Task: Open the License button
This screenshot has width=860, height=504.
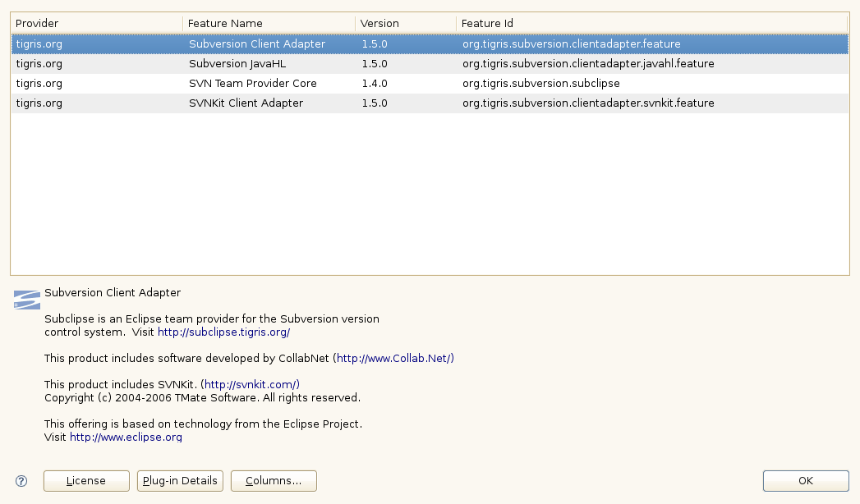Action: click(x=87, y=481)
